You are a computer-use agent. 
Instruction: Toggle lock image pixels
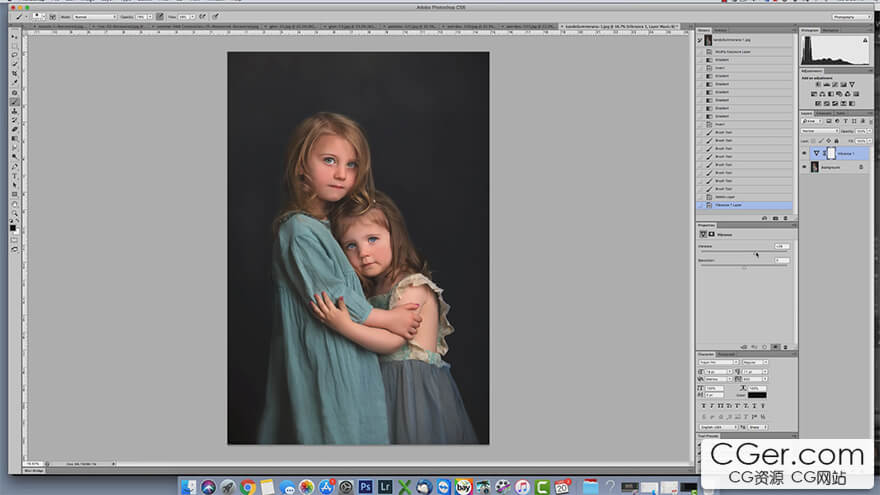click(821, 141)
